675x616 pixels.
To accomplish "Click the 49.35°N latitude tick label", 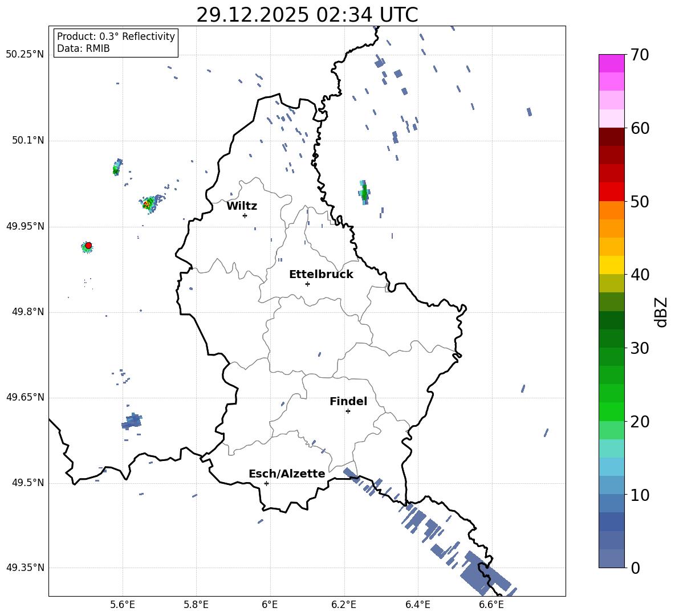I will (25, 568).
